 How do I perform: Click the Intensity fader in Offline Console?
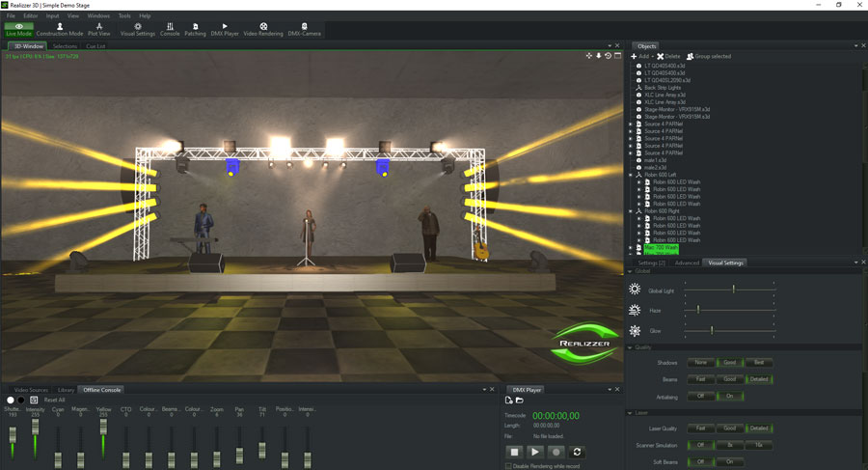pos(35,427)
